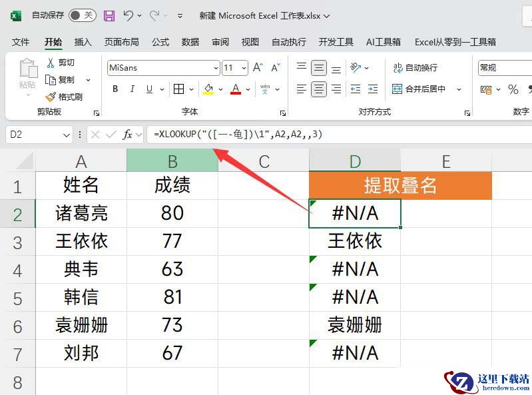Click the Percent Style icon

(513, 89)
